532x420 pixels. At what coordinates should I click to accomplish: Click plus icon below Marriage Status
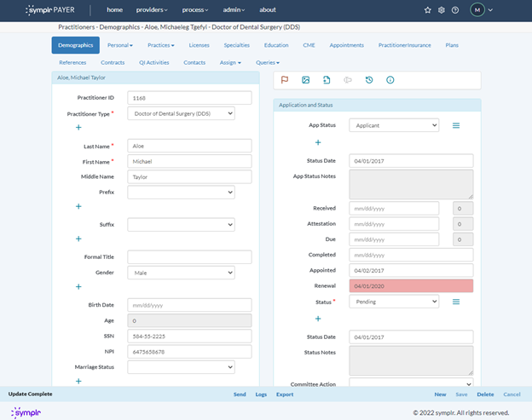point(78,381)
